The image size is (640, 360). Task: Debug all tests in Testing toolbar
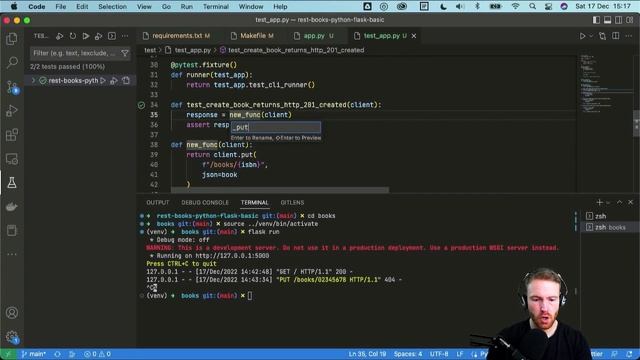pos(98,36)
